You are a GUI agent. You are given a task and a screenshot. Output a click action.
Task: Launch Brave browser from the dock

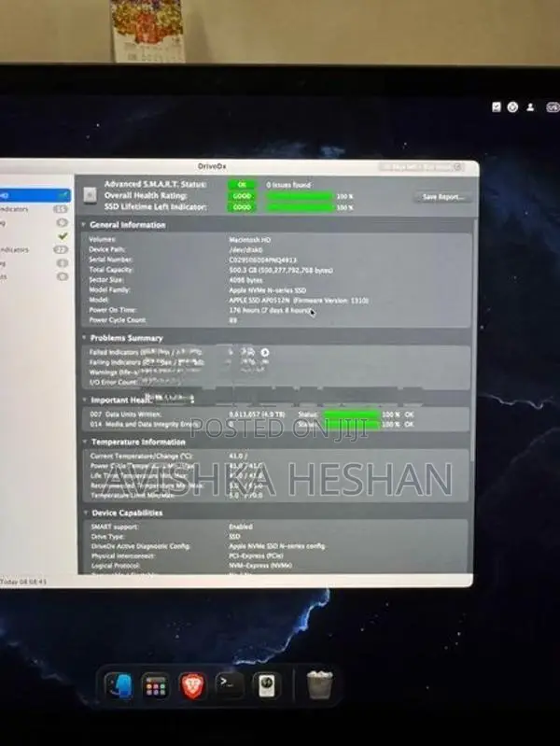(x=192, y=685)
